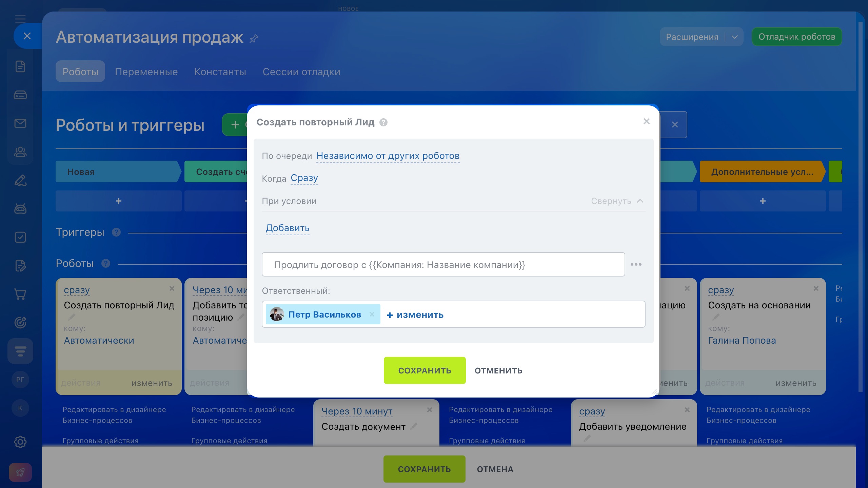Image resolution: width=868 pixels, height=488 pixels.
Task: Click the Добавить condition link
Action: coord(287,228)
